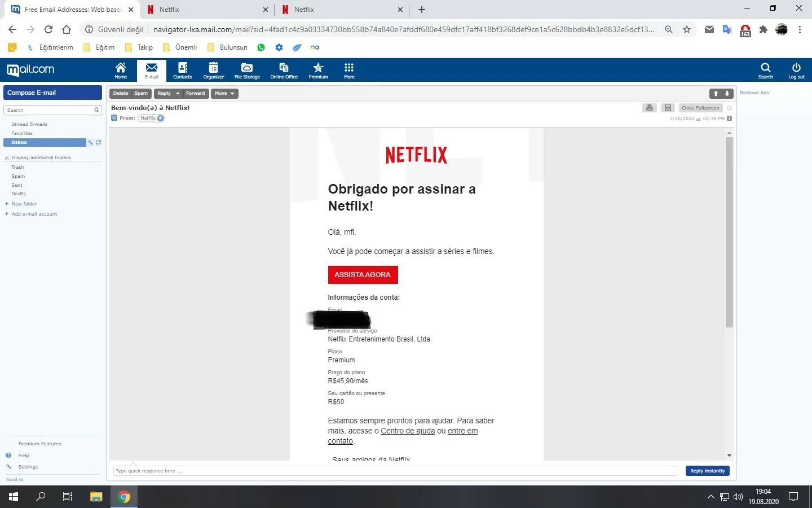This screenshot has width=812, height=508.
Task: Open the Bulunsun bookmark folder
Action: point(227,47)
